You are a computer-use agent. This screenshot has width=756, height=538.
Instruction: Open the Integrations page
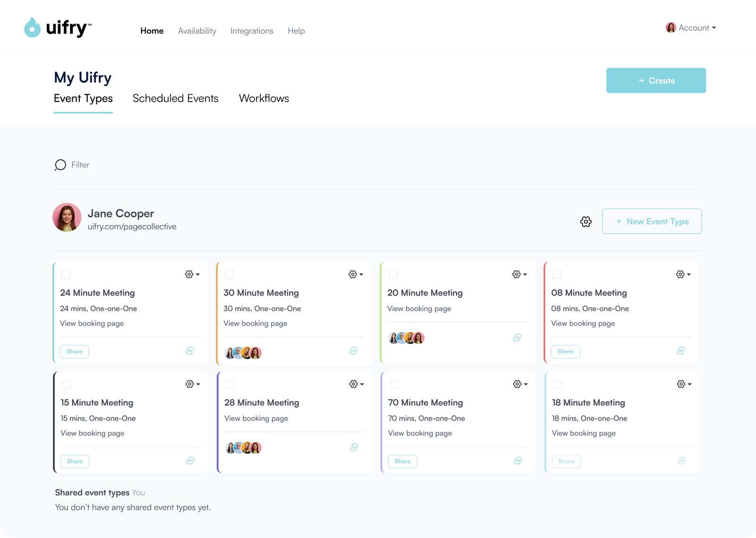pos(252,31)
